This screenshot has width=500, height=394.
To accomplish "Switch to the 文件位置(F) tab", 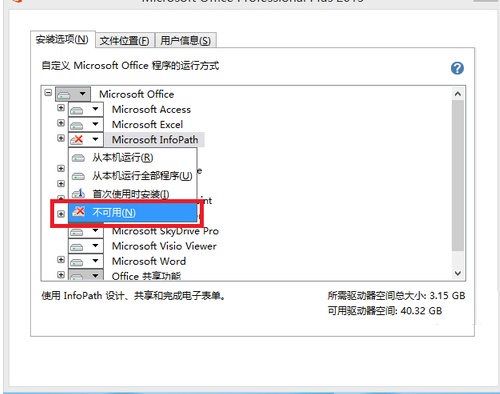I will coord(124,41).
